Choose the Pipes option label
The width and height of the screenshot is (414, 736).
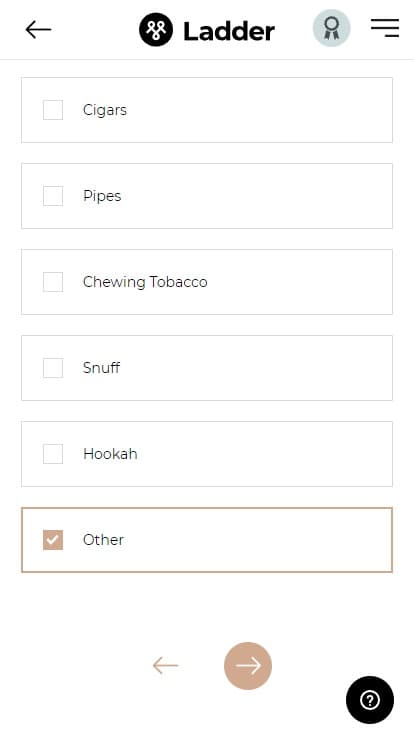click(102, 196)
